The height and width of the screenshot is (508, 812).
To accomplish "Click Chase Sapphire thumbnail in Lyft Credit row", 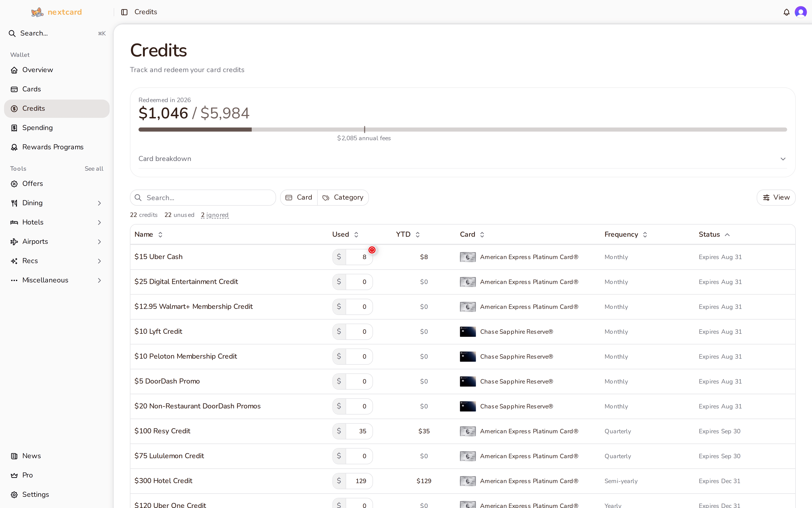I will (468, 332).
